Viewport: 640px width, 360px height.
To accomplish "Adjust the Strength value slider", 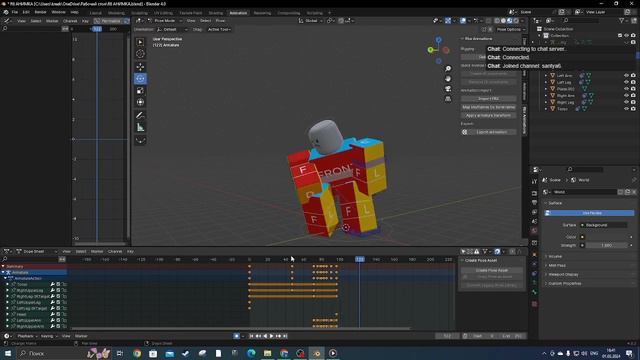I will pos(607,245).
